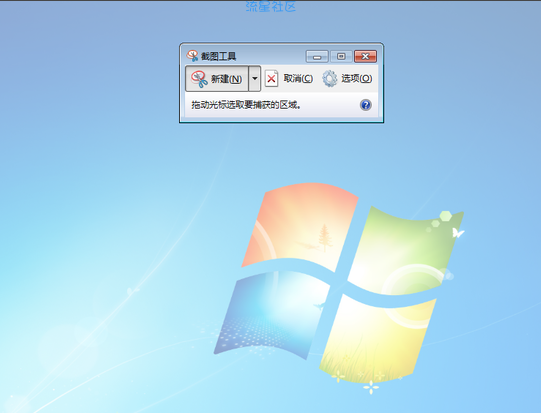This screenshot has width=541, height=413.
Task: Open the dropdown arrow beside 新建(N)
Action: [x=255, y=79]
